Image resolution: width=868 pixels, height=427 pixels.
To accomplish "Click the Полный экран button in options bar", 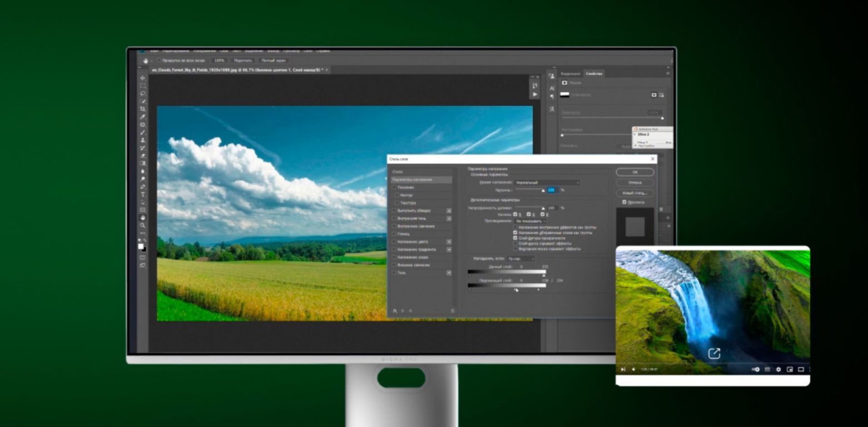I will pos(274,61).
